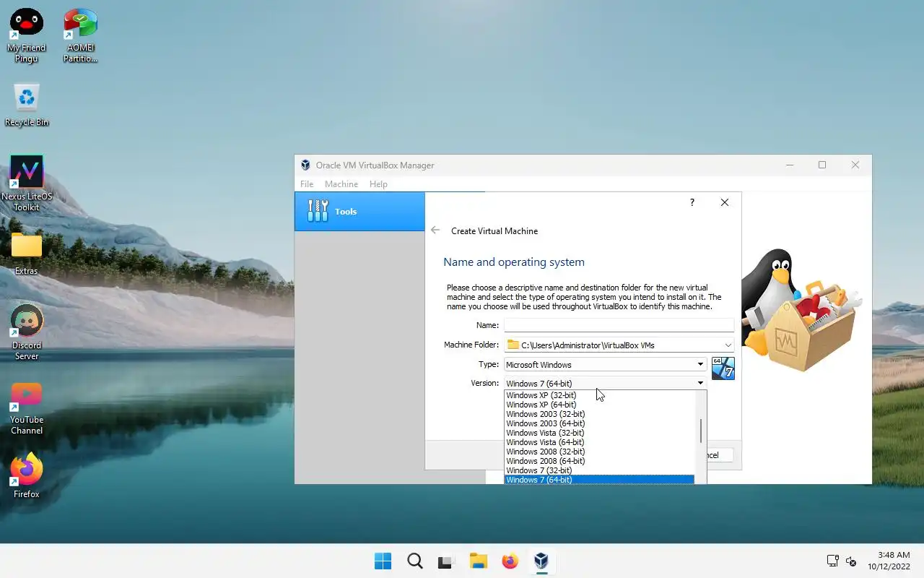924x578 pixels.
Task: Select Windows 2008 (32-bit) entry
Action: [599, 452]
